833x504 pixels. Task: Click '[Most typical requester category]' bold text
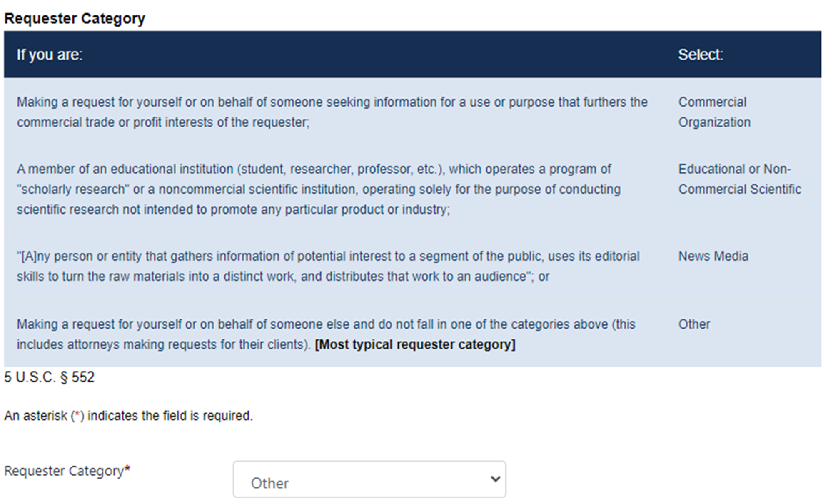click(415, 345)
